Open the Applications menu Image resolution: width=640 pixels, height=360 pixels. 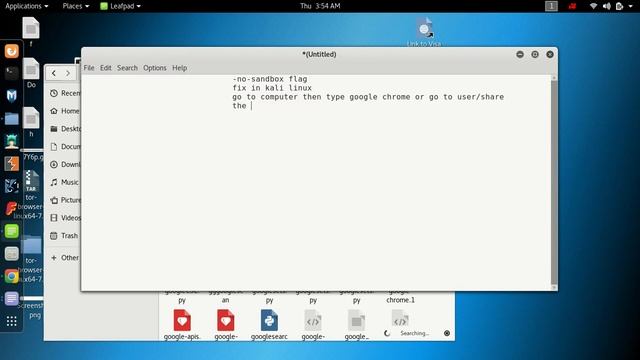click(x=27, y=6)
